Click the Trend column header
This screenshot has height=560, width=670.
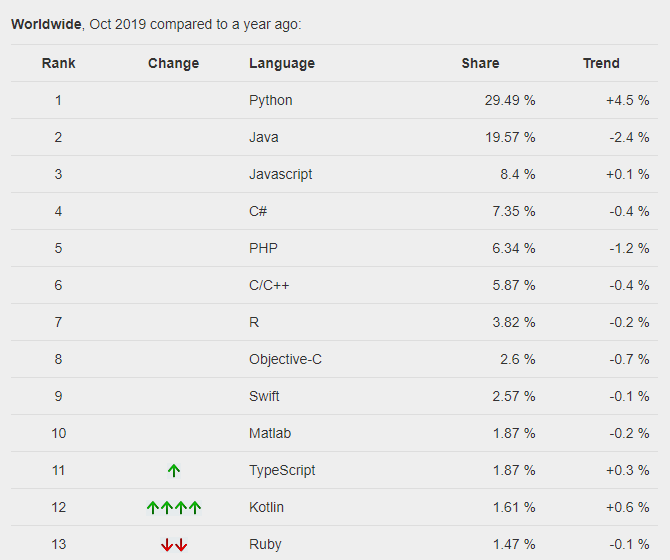tap(601, 63)
